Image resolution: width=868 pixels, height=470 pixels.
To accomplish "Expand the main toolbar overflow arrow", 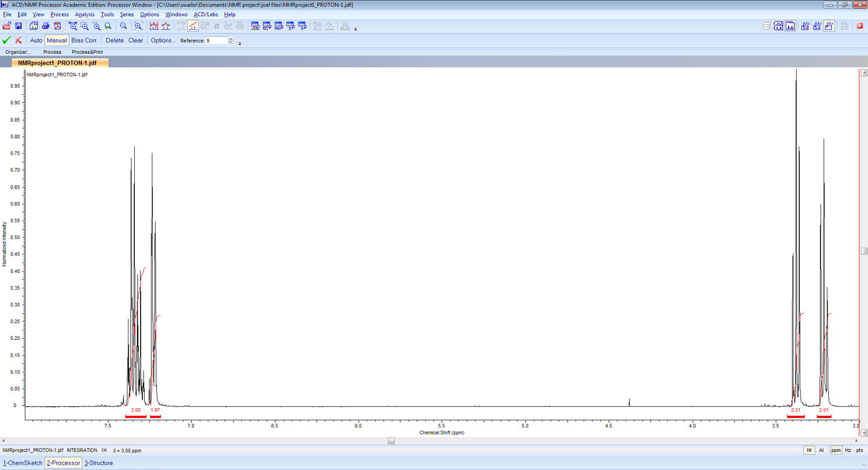I will click(355, 28).
